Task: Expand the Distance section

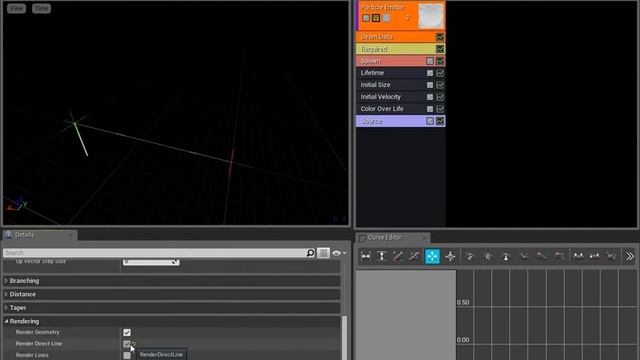Action: pyautogui.click(x=6, y=294)
